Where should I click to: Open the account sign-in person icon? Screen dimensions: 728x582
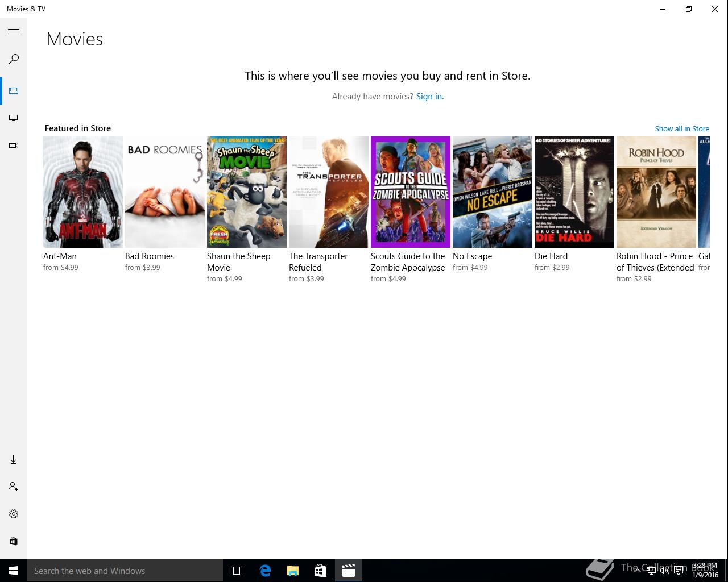pyautogui.click(x=14, y=487)
